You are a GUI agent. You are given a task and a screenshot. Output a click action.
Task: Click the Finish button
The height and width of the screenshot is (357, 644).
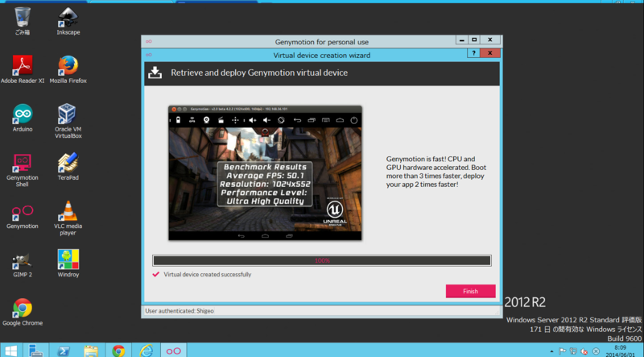pyautogui.click(x=470, y=291)
